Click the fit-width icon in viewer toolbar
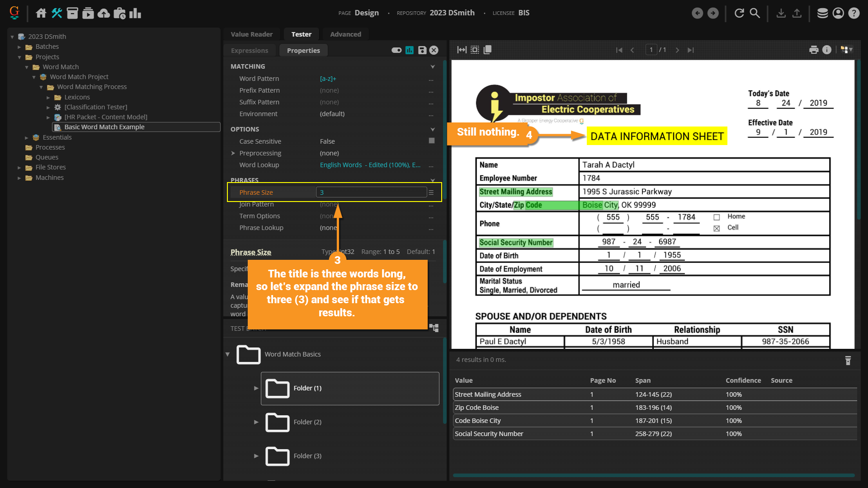868x488 pixels. pyautogui.click(x=462, y=50)
